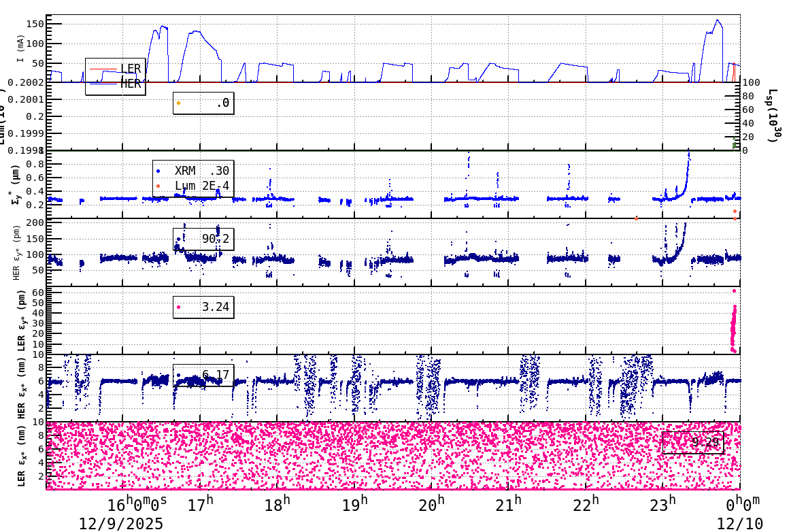Click the 90.2 value box
The image size is (789, 532).
click(203, 239)
